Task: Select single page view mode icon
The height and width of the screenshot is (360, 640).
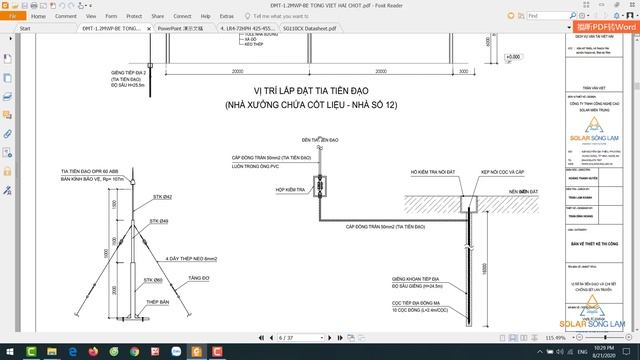Action: click(x=502, y=338)
